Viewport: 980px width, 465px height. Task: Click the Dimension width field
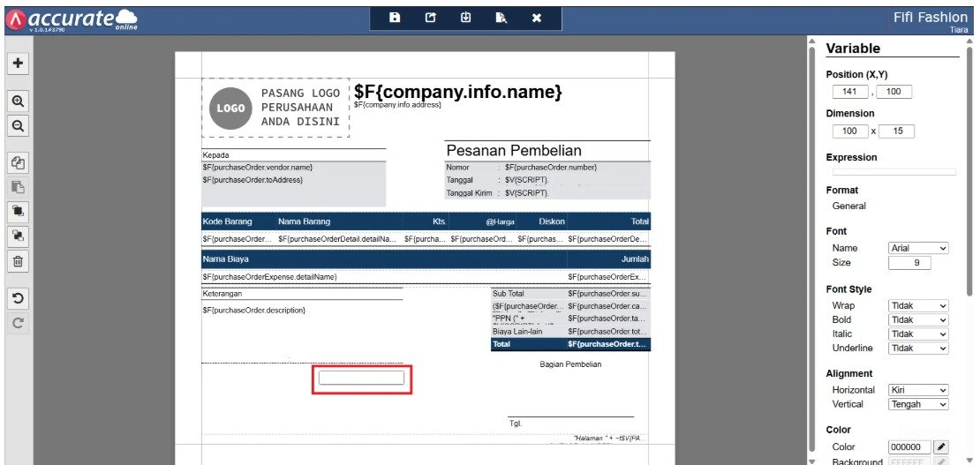(x=850, y=131)
